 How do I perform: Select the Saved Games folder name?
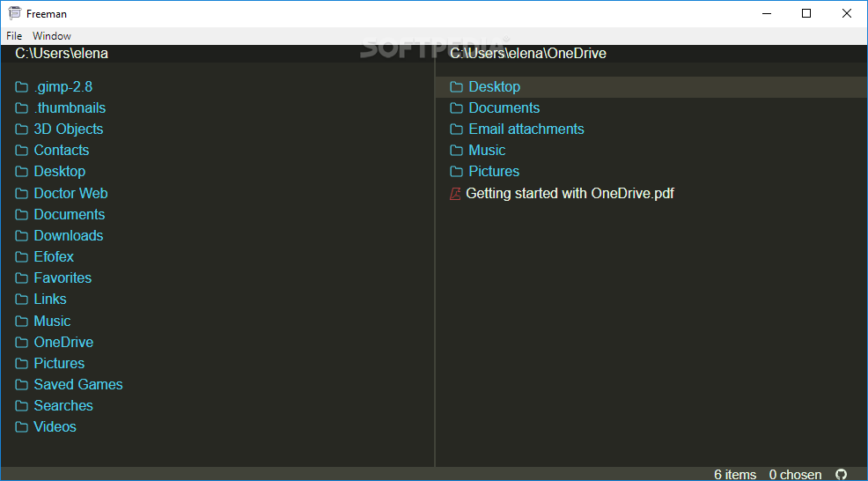[78, 385]
